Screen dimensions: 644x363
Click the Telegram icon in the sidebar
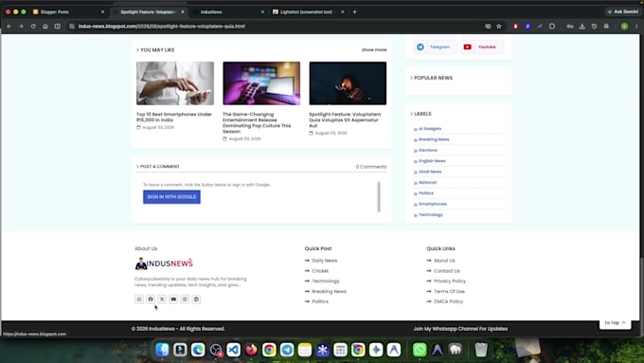tap(420, 46)
